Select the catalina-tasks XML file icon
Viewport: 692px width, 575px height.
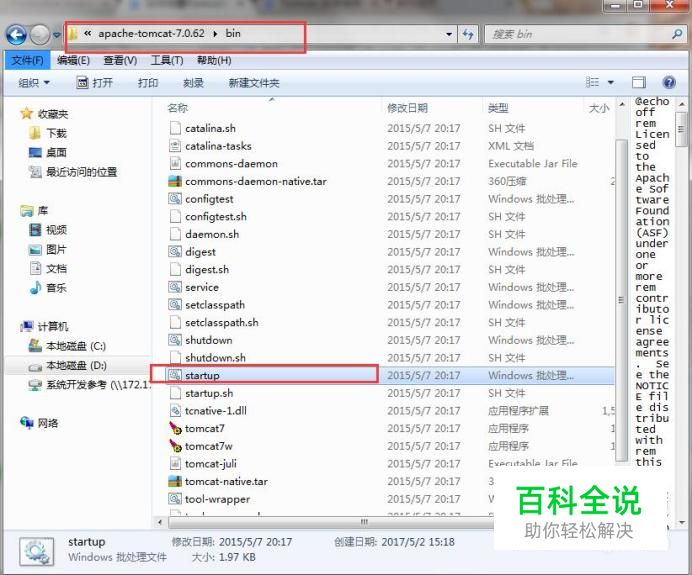pyautogui.click(x=175, y=146)
